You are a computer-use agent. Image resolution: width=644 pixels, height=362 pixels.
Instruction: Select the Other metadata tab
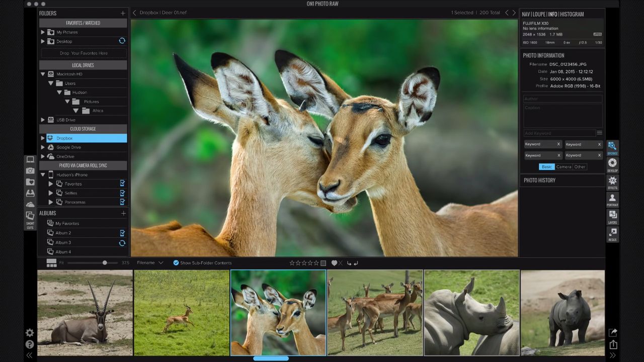580,167
